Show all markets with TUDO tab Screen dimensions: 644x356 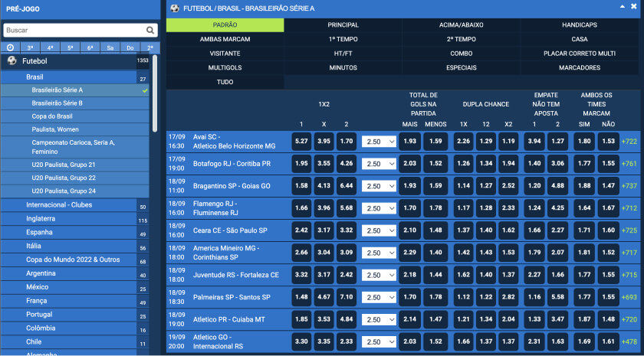[x=225, y=82]
